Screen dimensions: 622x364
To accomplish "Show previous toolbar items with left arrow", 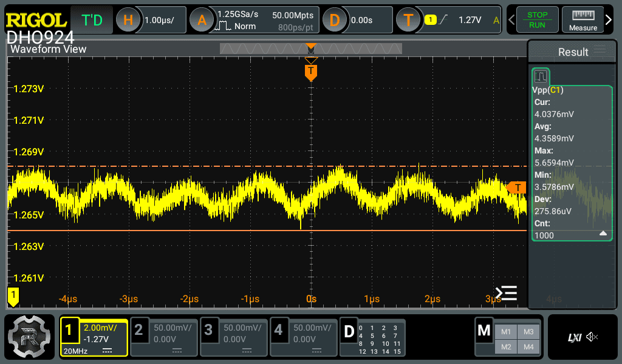I will click(511, 19).
